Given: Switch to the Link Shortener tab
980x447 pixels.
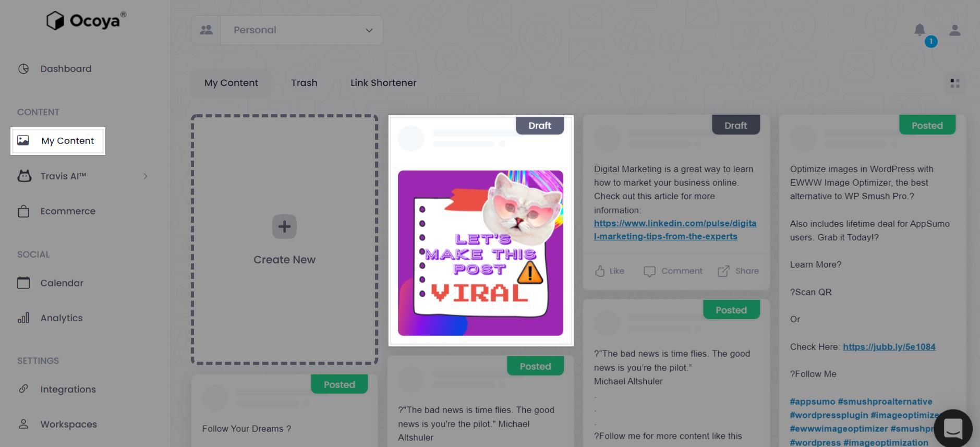Looking at the screenshot, I should click(383, 83).
